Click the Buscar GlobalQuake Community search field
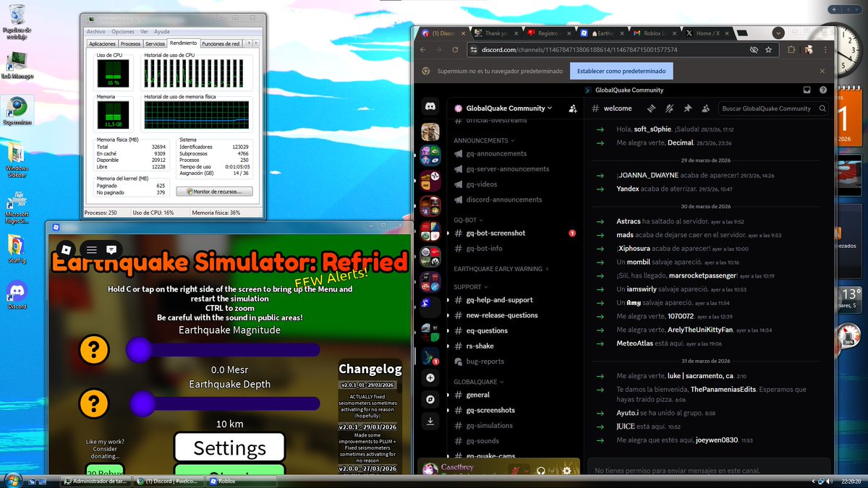868x488 pixels. [775, 108]
